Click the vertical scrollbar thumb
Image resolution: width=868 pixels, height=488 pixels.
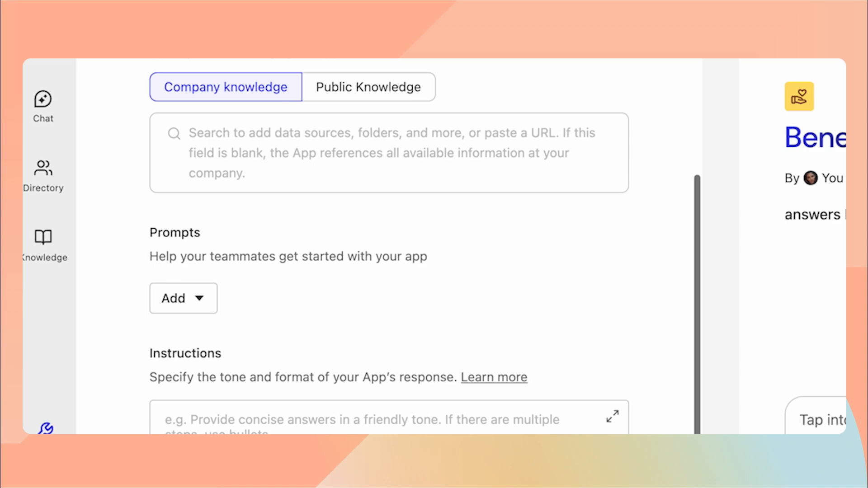697,303
